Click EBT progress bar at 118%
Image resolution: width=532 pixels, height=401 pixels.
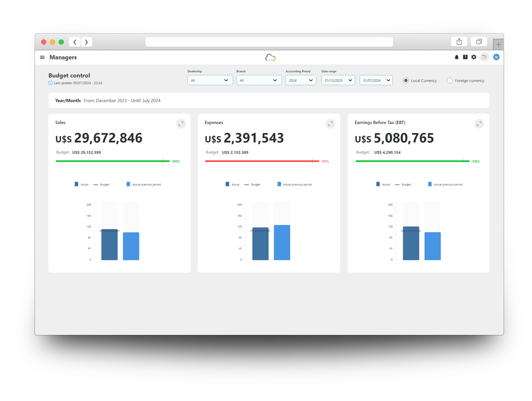pyautogui.click(x=413, y=161)
